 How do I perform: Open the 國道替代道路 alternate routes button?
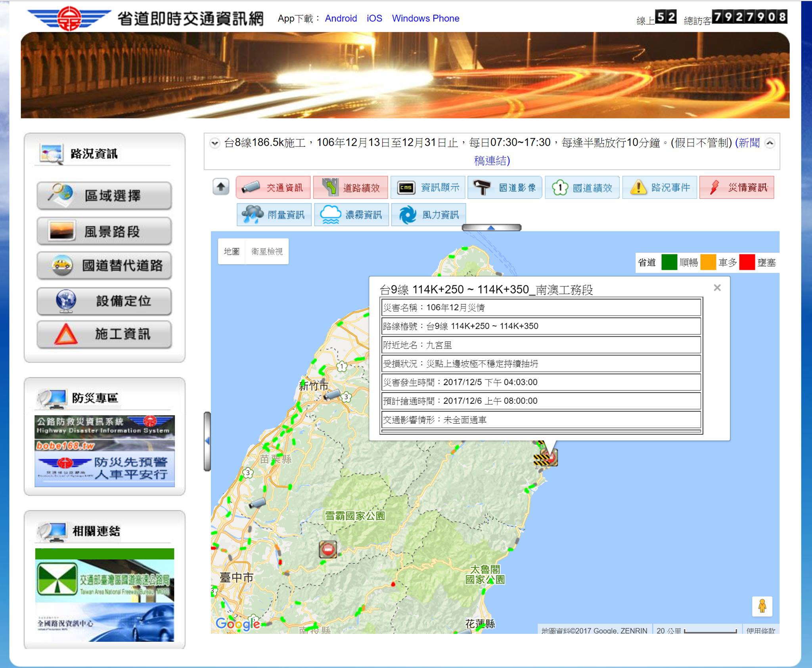pyautogui.click(x=104, y=265)
